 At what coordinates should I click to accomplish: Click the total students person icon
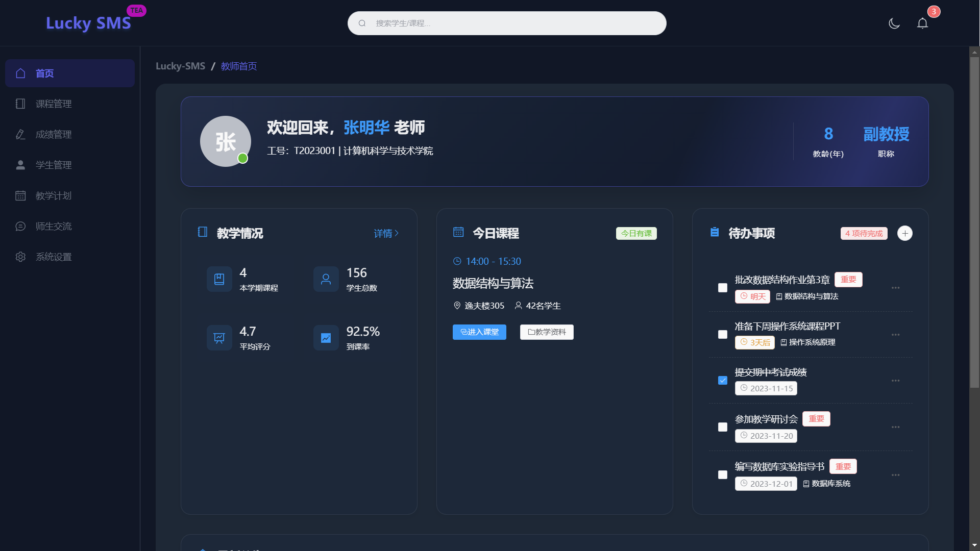pyautogui.click(x=326, y=279)
